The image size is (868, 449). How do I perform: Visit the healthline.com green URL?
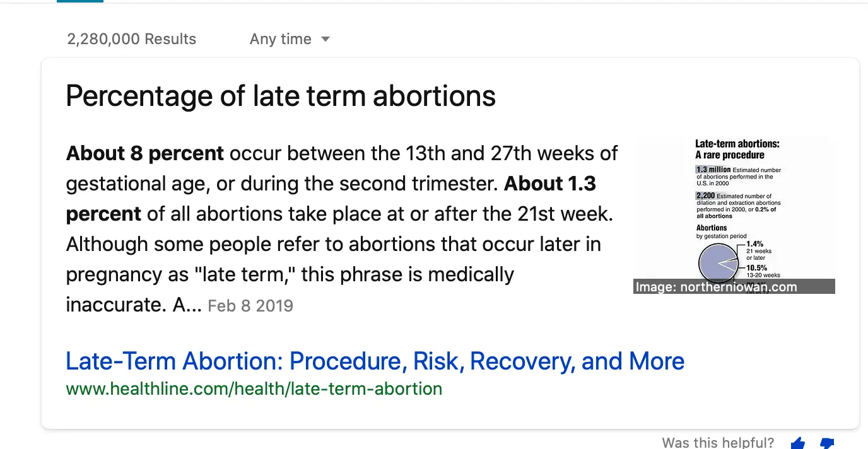[254, 388]
